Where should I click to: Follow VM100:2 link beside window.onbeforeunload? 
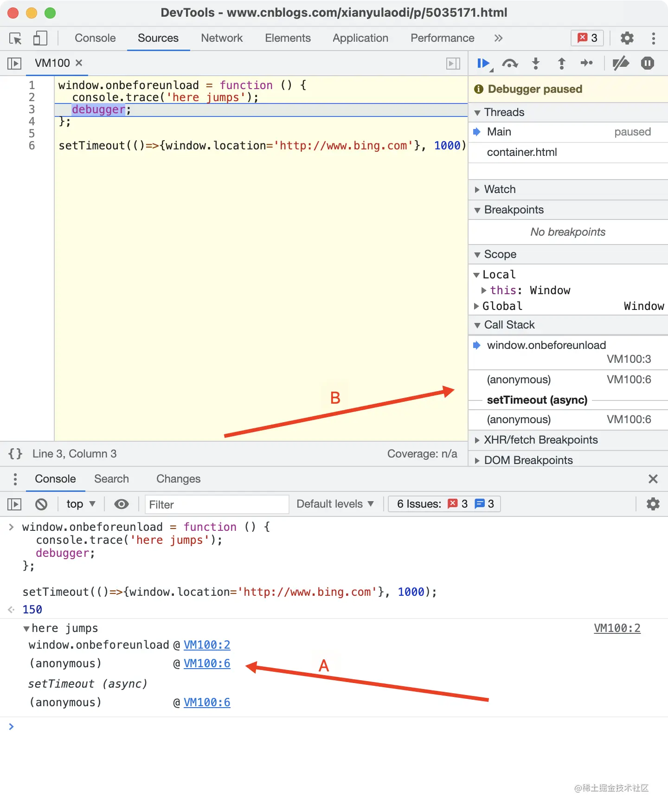(x=207, y=645)
